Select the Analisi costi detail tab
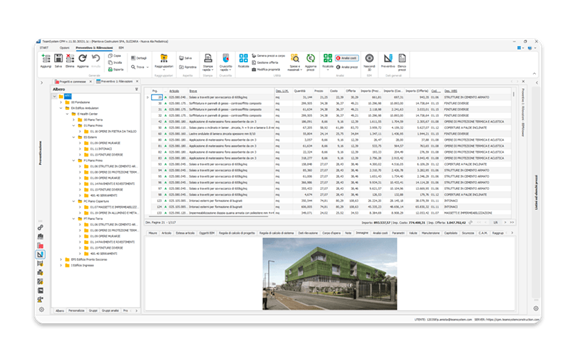 click(x=380, y=233)
